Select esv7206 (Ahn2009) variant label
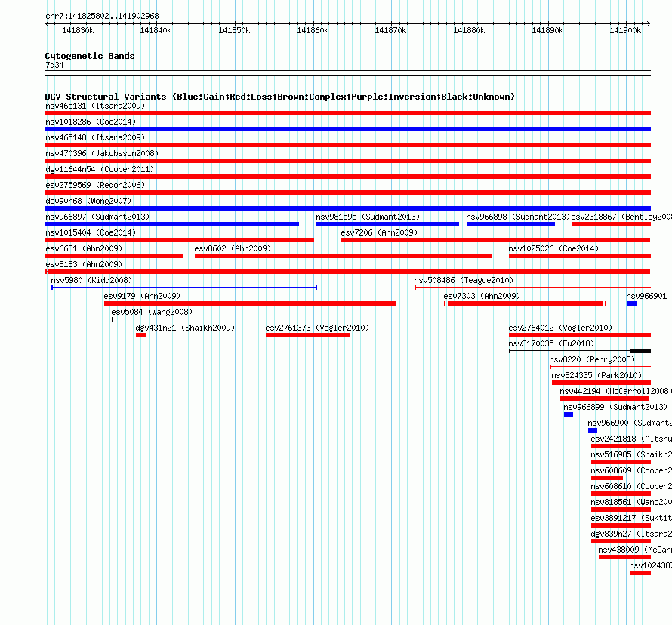The height and width of the screenshot is (625, 672). (x=379, y=232)
